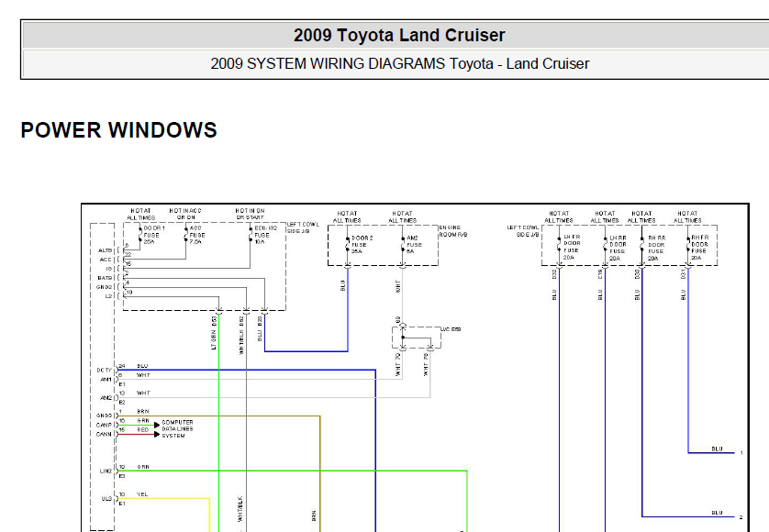Select the "DOOR 2 FUSE 25A" label
This screenshot has height=532, width=769.
pyautogui.click(x=362, y=245)
